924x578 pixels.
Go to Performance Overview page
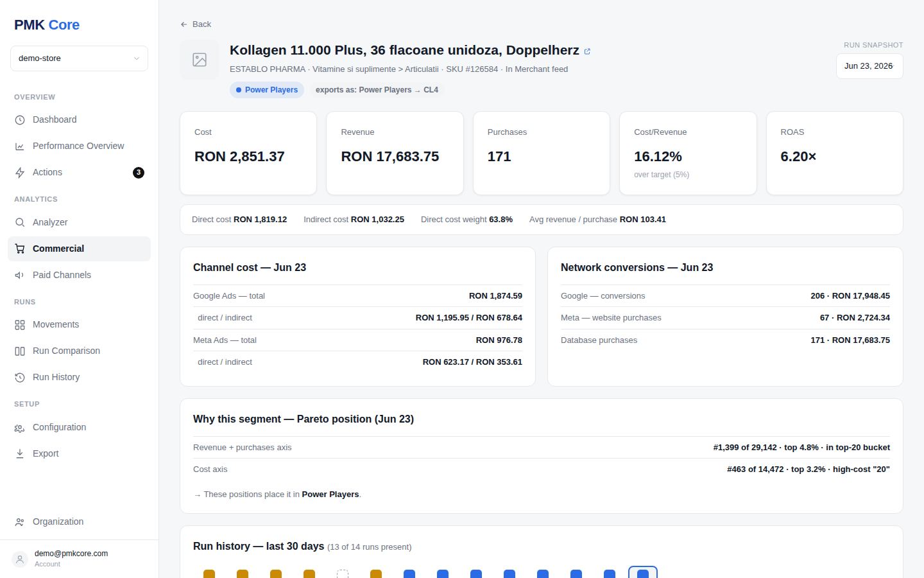(79, 146)
